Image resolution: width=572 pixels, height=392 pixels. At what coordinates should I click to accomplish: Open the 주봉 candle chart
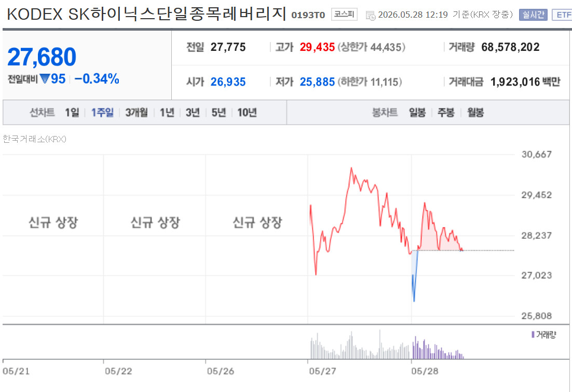pos(446,113)
